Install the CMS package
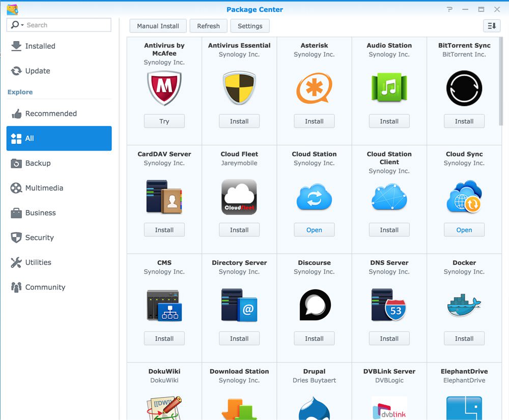Screen dimensions: 509x420 click(x=164, y=339)
